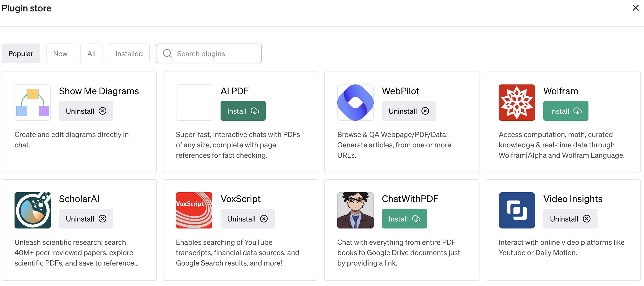This screenshot has height=286, width=644.
Task: Click the 'Unleash scientific research' description
Action: 77,253
